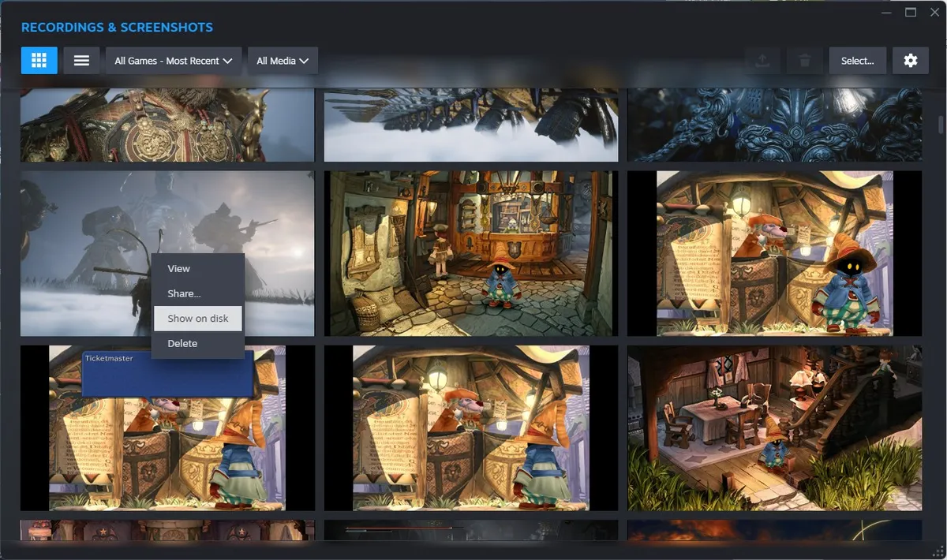Click the trash delete icon in toolbar
Screen dimensions: 947x560
[x=804, y=60]
